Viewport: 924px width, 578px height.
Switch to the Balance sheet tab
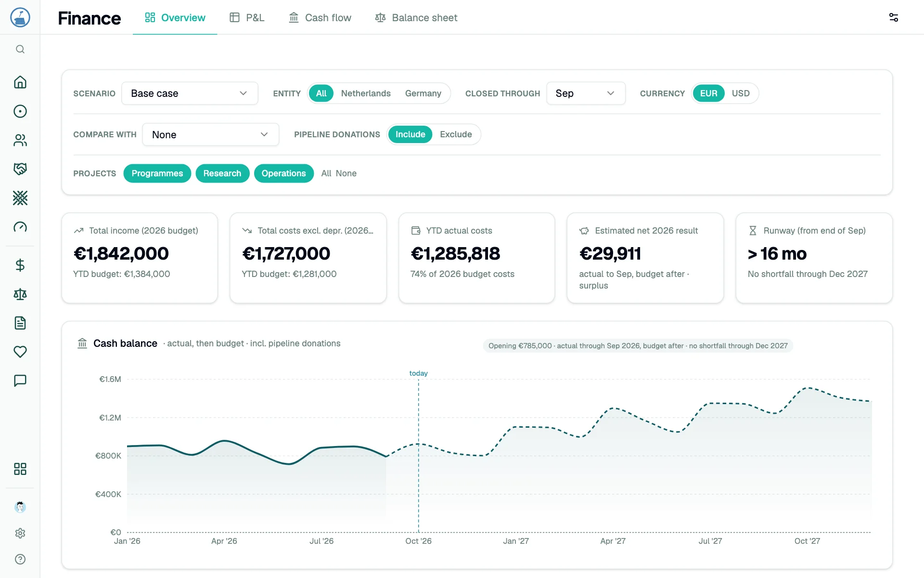(x=416, y=18)
